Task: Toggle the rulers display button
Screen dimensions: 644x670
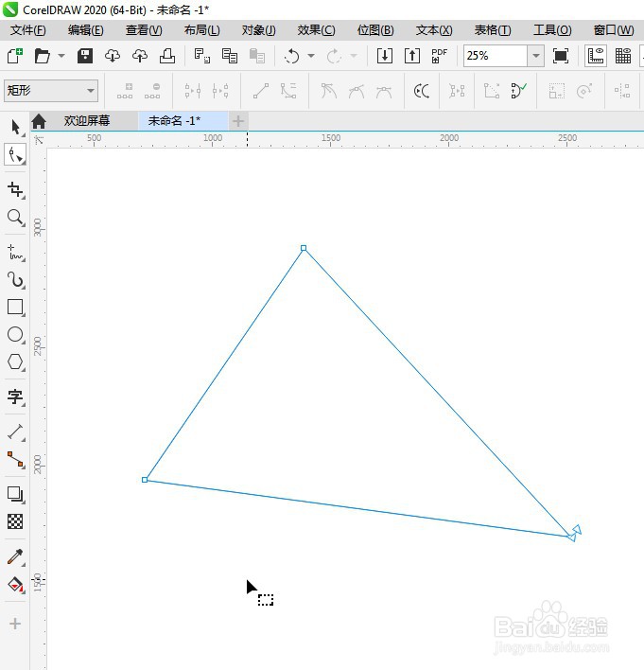Action: click(x=596, y=56)
